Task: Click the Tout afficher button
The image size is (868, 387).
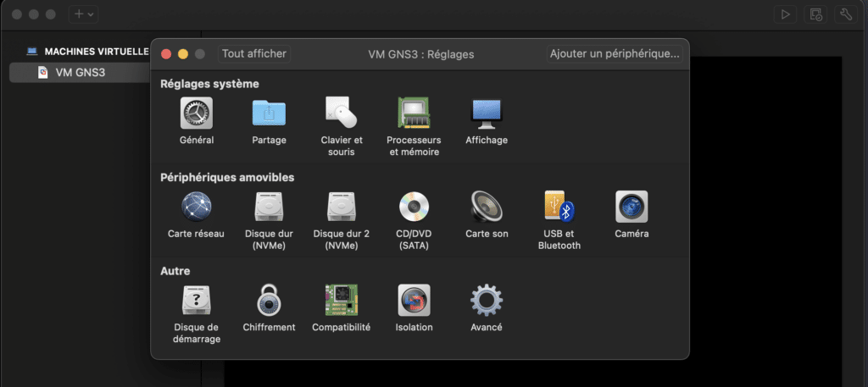Action: click(x=254, y=53)
